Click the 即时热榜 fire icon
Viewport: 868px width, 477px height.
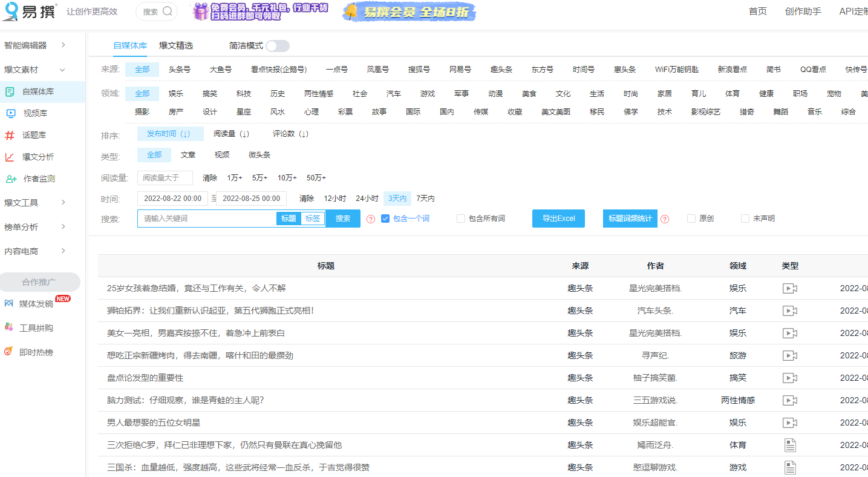tap(8, 352)
